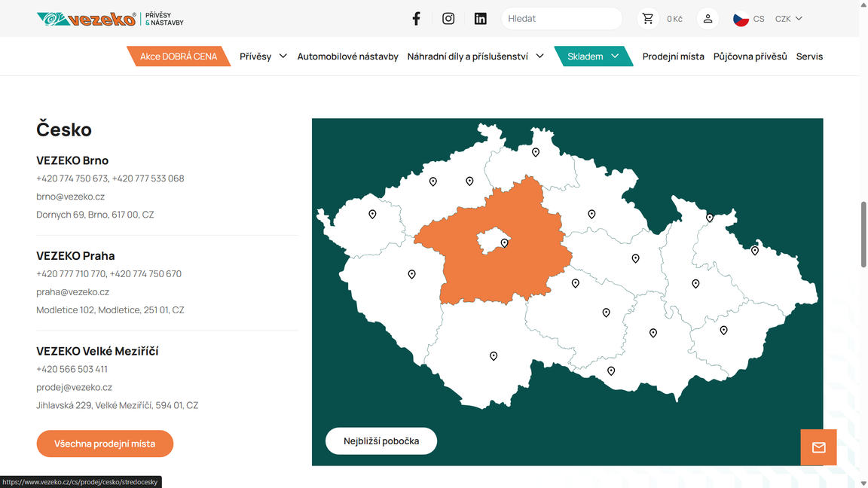Select the map pin in Pardubice region
The width and height of the screenshot is (868, 488).
pyautogui.click(x=635, y=258)
